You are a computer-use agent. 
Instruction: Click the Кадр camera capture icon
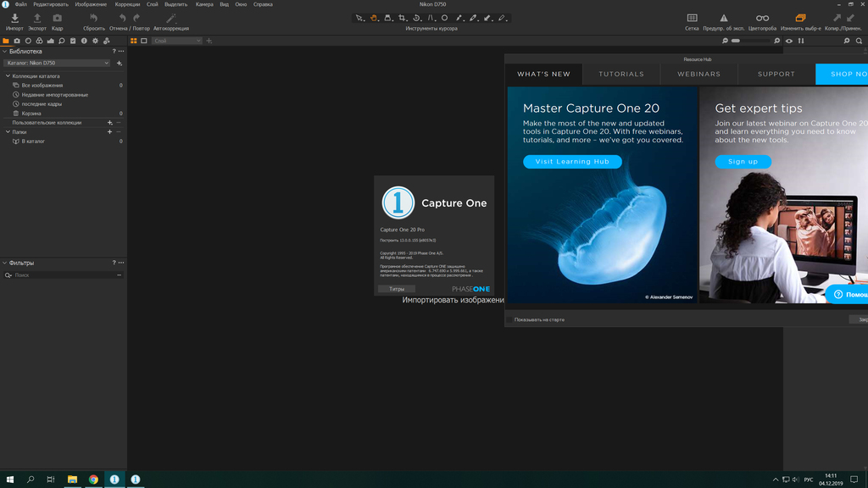click(58, 18)
